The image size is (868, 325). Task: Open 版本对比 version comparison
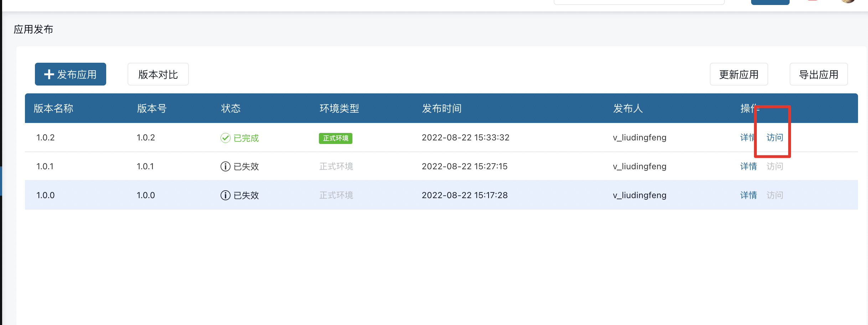tap(158, 74)
